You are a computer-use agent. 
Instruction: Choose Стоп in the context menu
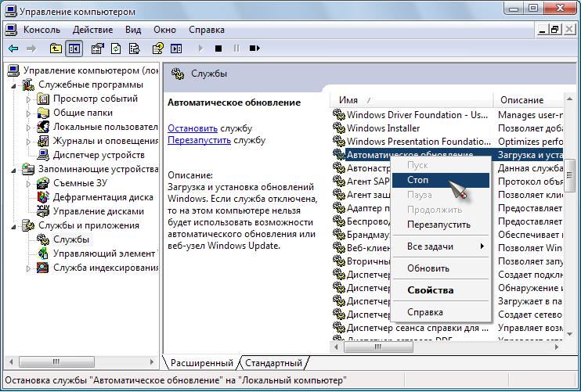(x=441, y=180)
